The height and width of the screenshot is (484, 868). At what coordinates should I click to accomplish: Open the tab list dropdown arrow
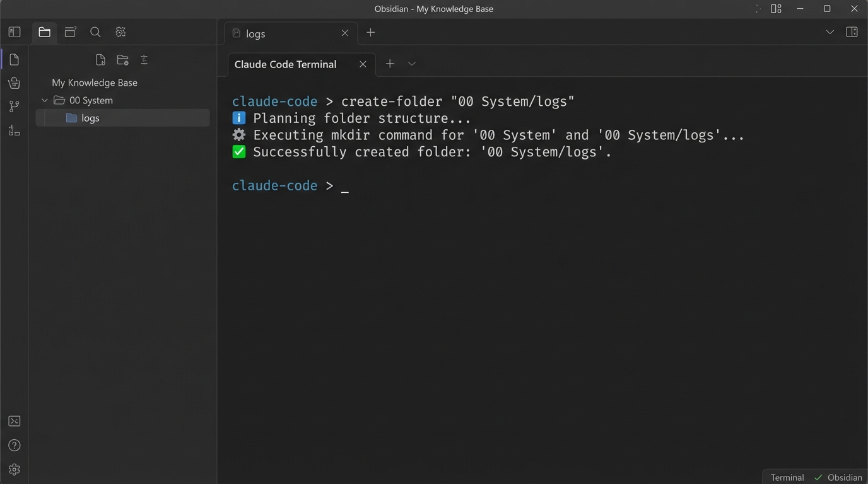830,32
